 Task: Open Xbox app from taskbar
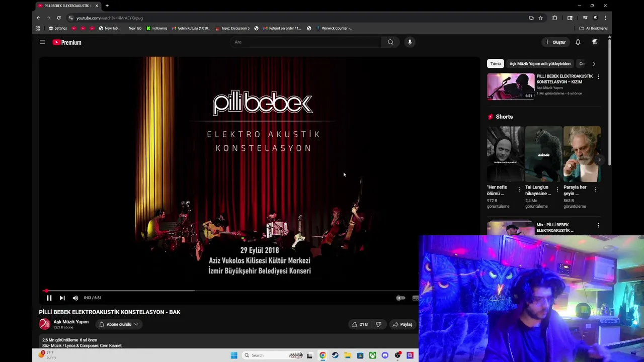coord(372,355)
